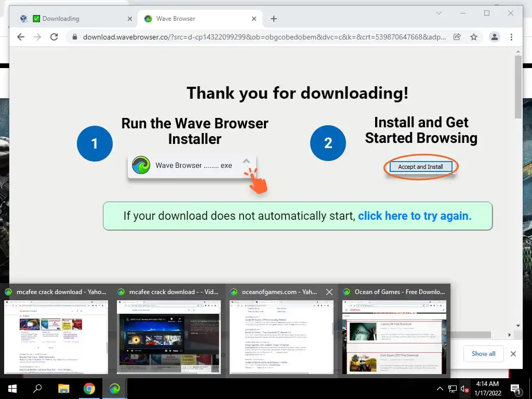The height and width of the screenshot is (399, 532).
Task: Bookmark this page with star
Action: tap(474, 37)
